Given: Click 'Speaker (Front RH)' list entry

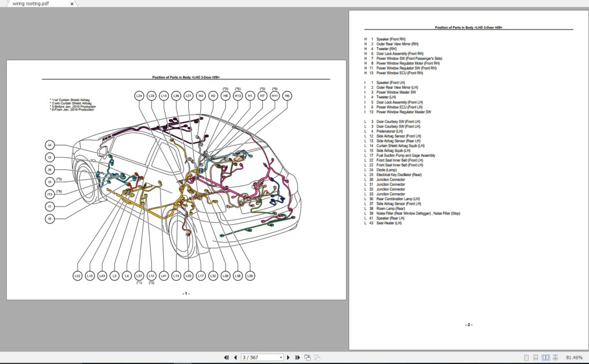Looking at the screenshot, I should (391, 39).
